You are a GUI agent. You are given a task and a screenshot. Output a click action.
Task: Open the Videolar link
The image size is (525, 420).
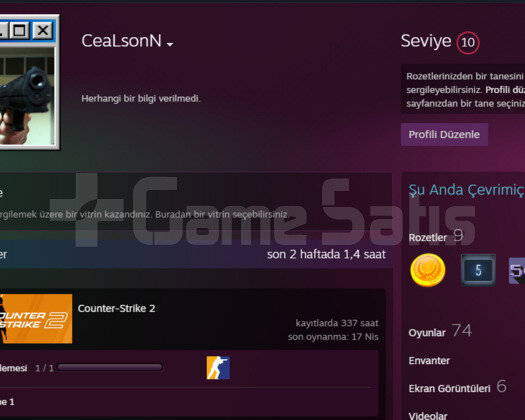click(x=428, y=416)
